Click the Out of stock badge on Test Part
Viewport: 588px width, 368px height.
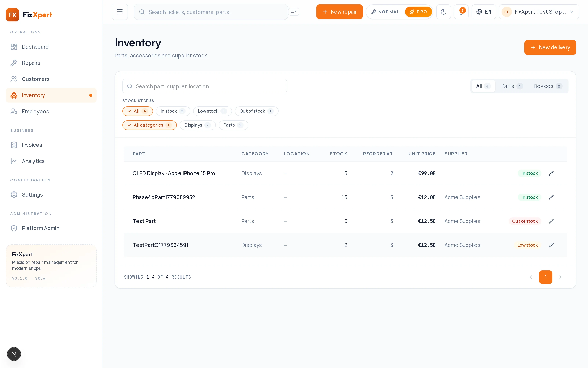pos(525,221)
